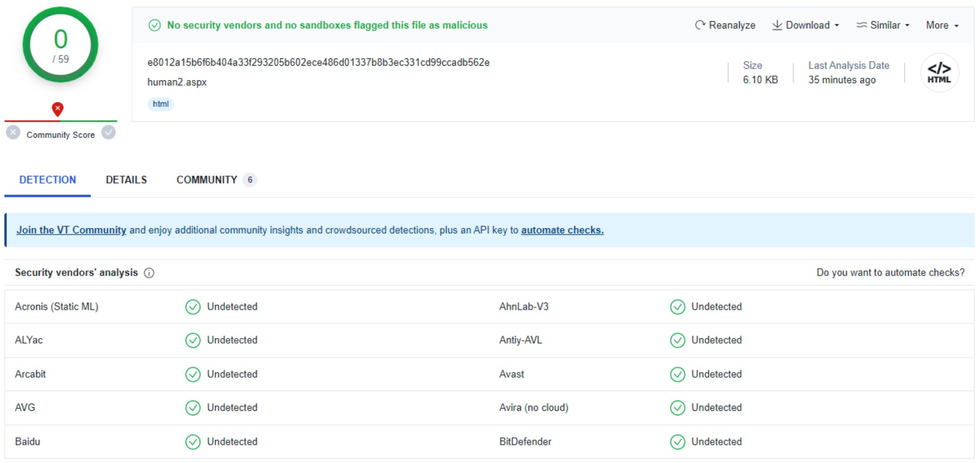
Task: Click the green check icon next to BitDefender result
Action: pos(677,442)
